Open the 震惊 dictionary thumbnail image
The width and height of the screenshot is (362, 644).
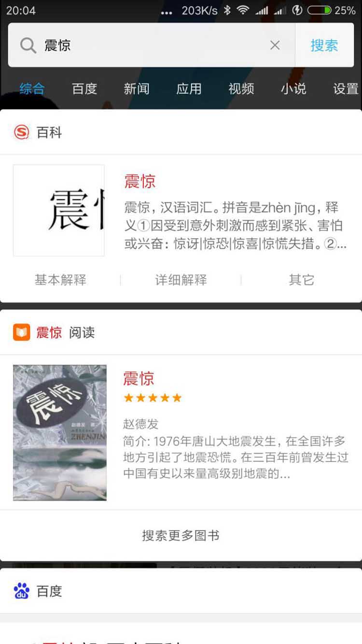click(59, 210)
